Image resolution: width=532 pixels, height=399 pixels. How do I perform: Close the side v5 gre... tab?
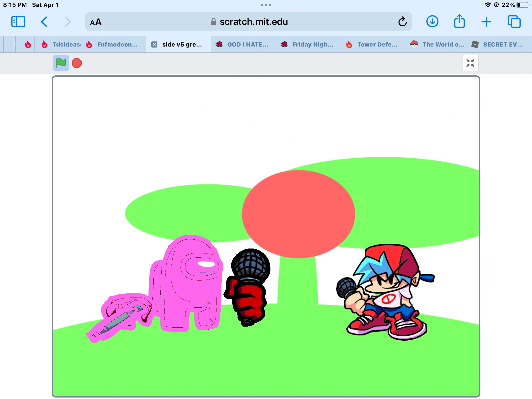coord(154,44)
